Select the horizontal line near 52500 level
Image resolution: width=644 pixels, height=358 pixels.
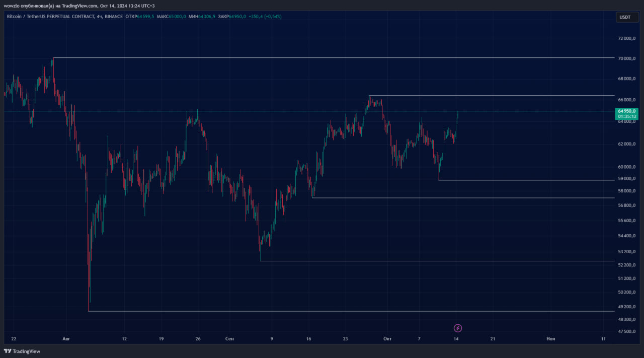(438, 261)
